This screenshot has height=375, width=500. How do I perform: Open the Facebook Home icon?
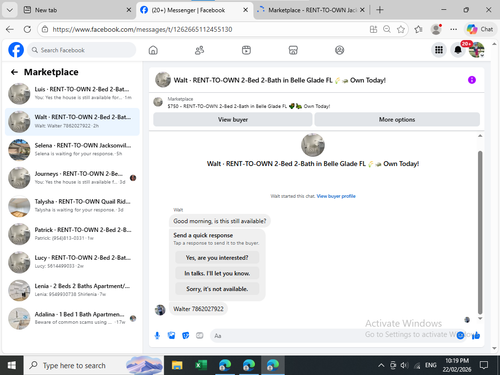point(153,50)
